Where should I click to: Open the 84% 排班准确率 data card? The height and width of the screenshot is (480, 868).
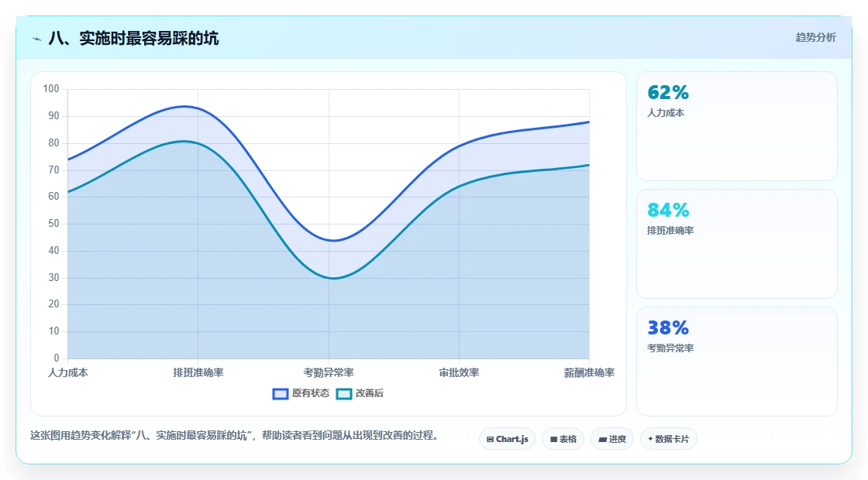coord(737,244)
